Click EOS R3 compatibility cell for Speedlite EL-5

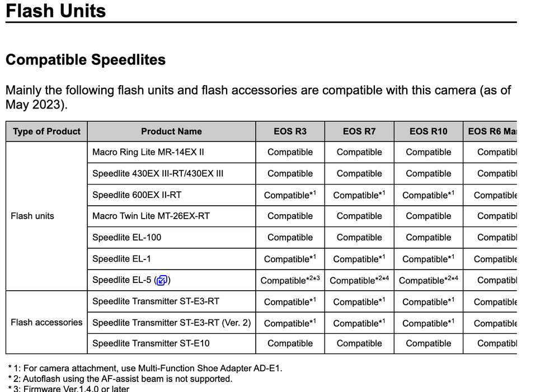tap(290, 280)
